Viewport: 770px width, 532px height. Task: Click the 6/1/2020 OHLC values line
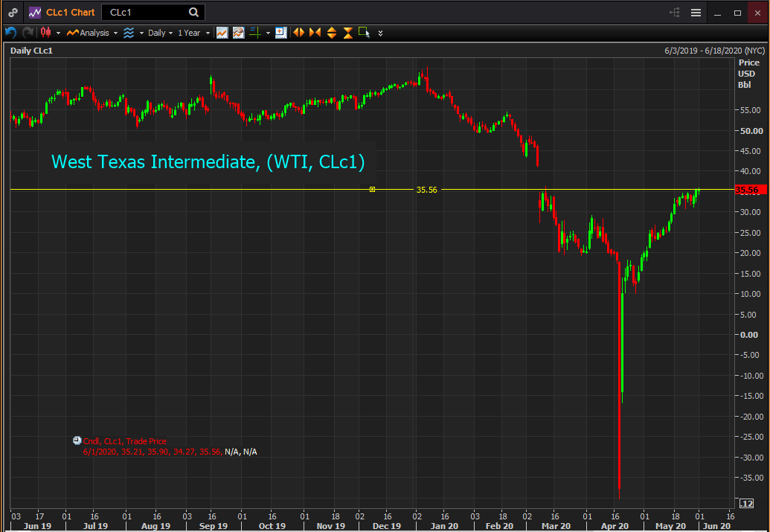coord(170,452)
